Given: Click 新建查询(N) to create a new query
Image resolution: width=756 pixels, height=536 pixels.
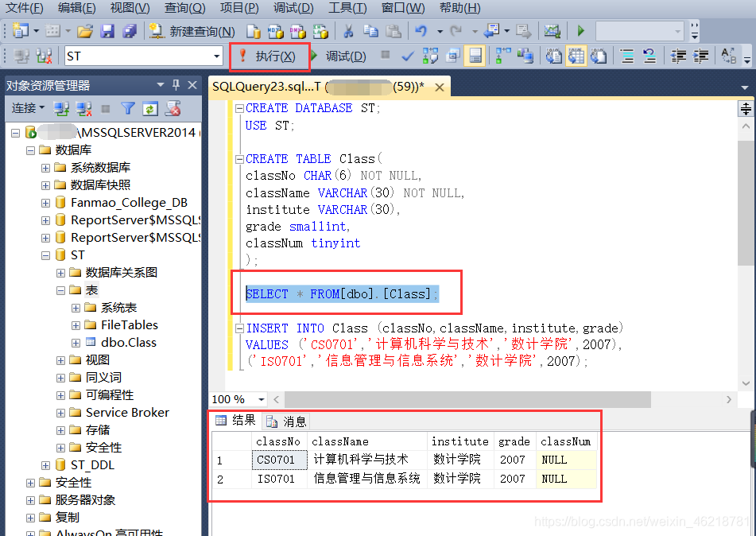Looking at the screenshot, I should pyautogui.click(x=192, y=31).
